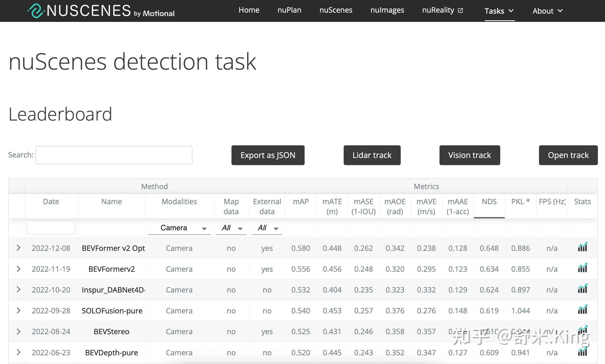Open stats chart for BEVFormer v2 Opt
Image resolution: width=605 pixels, height=364 pixels.
tap(582, 248)
